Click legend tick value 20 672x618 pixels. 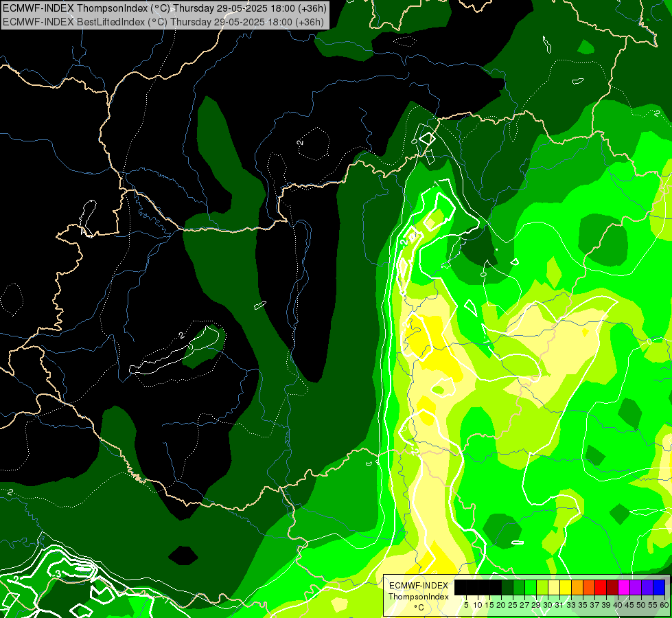point(501,605)
